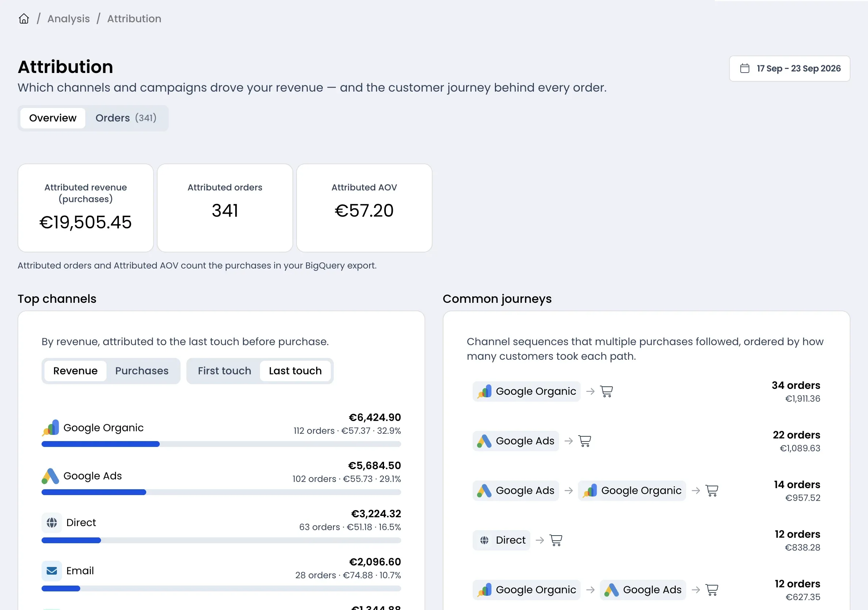The width and height of the screenshot is (868, 610).
Task: Click Google Ads chip in 22 orders journey
Action: point(516,441)
